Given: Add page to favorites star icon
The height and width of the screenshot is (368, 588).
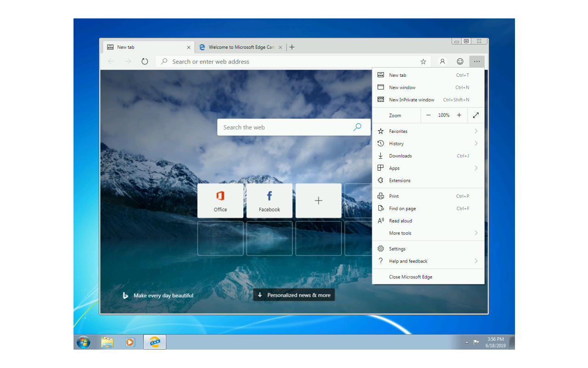Looking at the screenshot, I should click(x=423, y=62).
